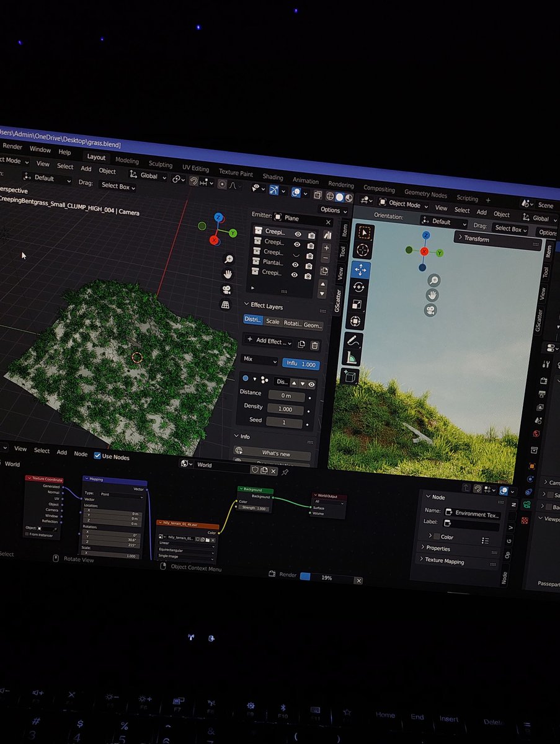560x744 pixels.
Task: Click pan hand icon in left viewport
Action: pyautogui.click(x=228, y=274)
